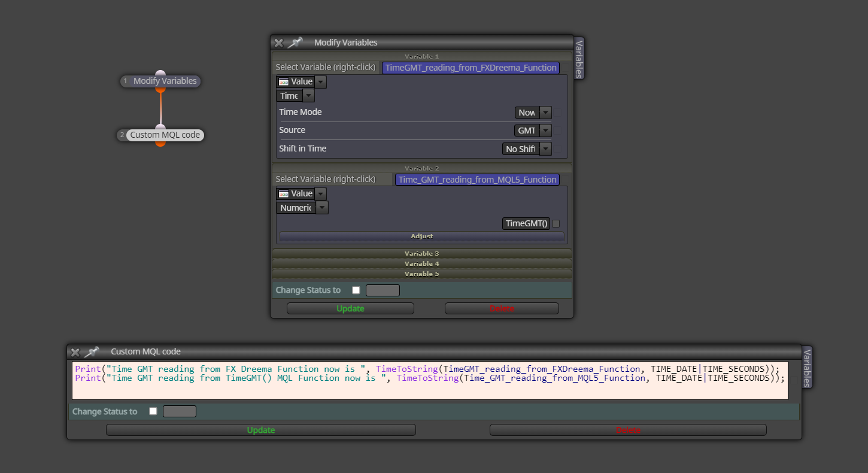Expand the Variable 5 section
The height and width of the screenshot is (473, 868).
click(x=422, y=274)
